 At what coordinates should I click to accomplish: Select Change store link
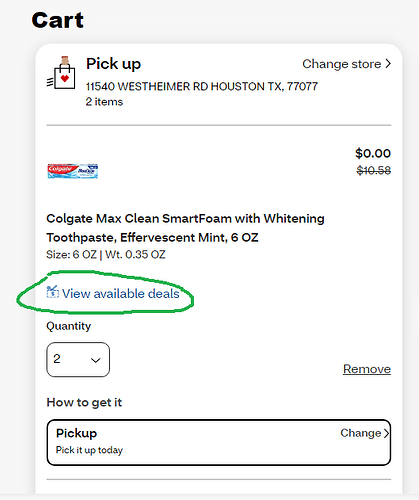tap(346, 64)
